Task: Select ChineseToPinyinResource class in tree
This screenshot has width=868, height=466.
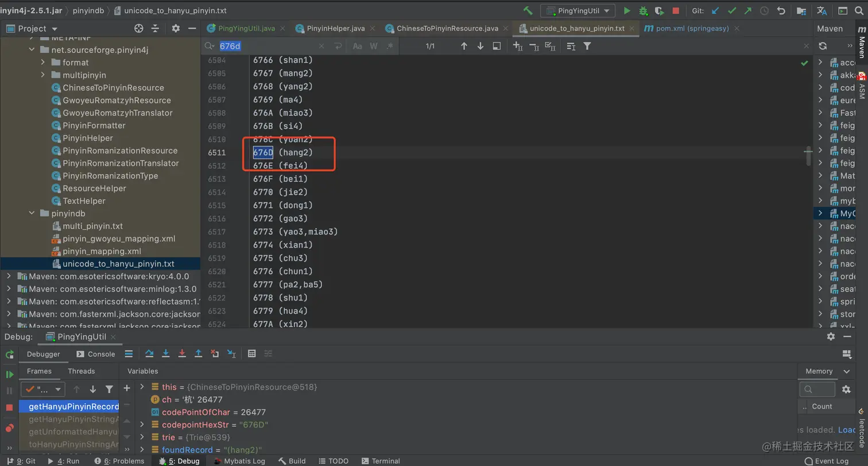Action: coord(113,88)
